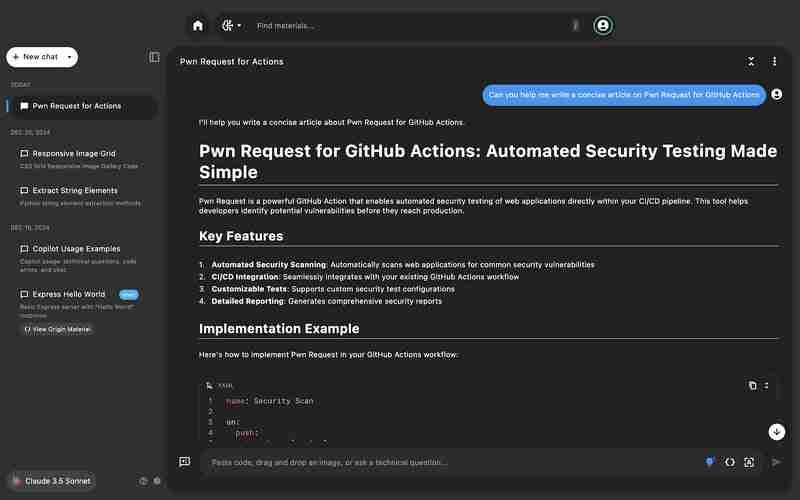Send the message with the arrow icon
Viewport: 800px width, 500px height.
(776, 462)
